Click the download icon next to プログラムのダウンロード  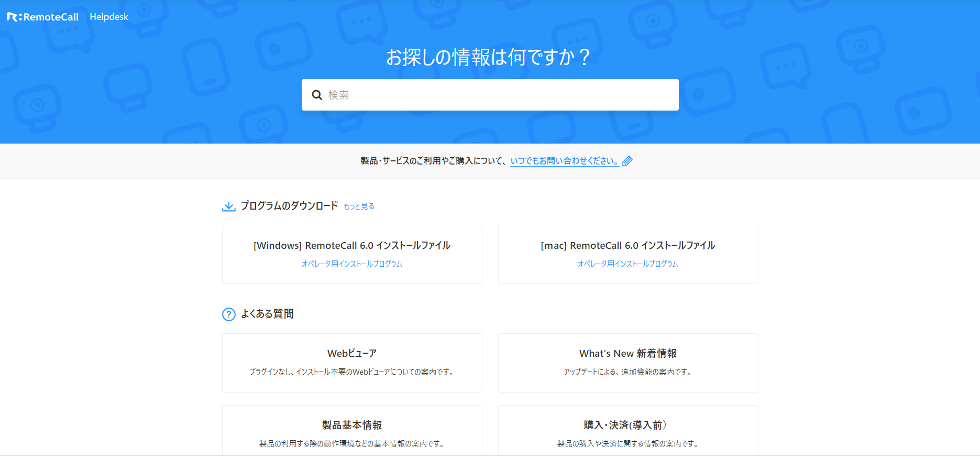pyautogui.click(x=229, y=206)
